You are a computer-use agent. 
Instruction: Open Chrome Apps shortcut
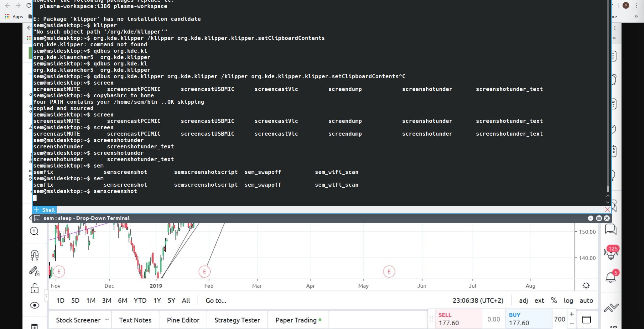14,16
